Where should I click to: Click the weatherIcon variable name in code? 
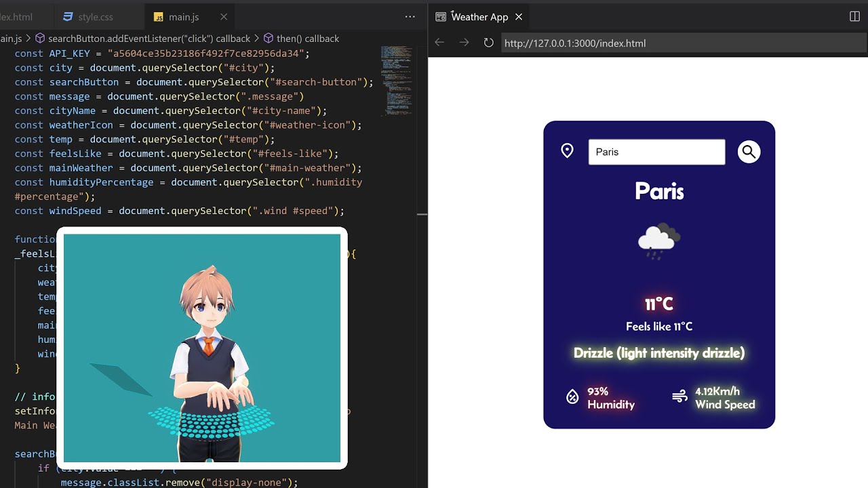pos(81,125)
